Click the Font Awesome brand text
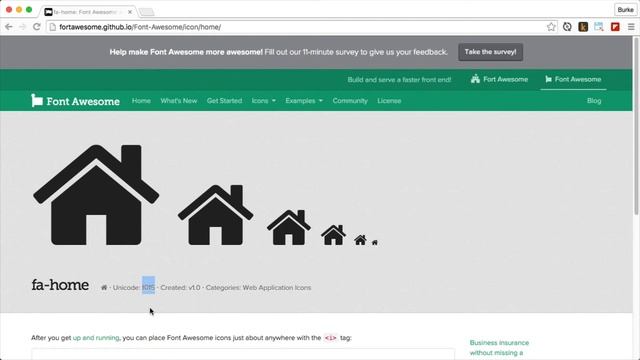This screenshot has width=640, height=360. [83, 101]
